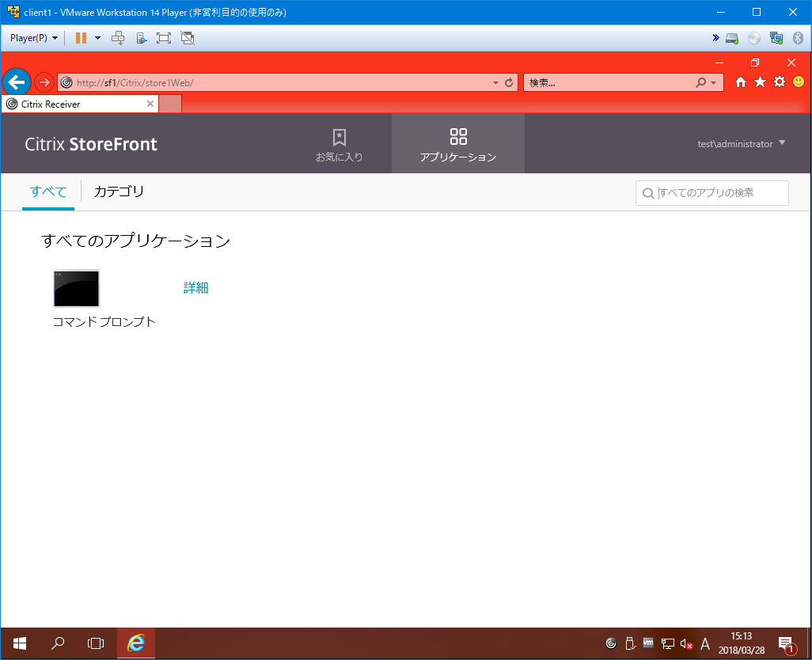Launch the コマンド プロンプト app icon
812x660 pixels.
coord(77,289)
